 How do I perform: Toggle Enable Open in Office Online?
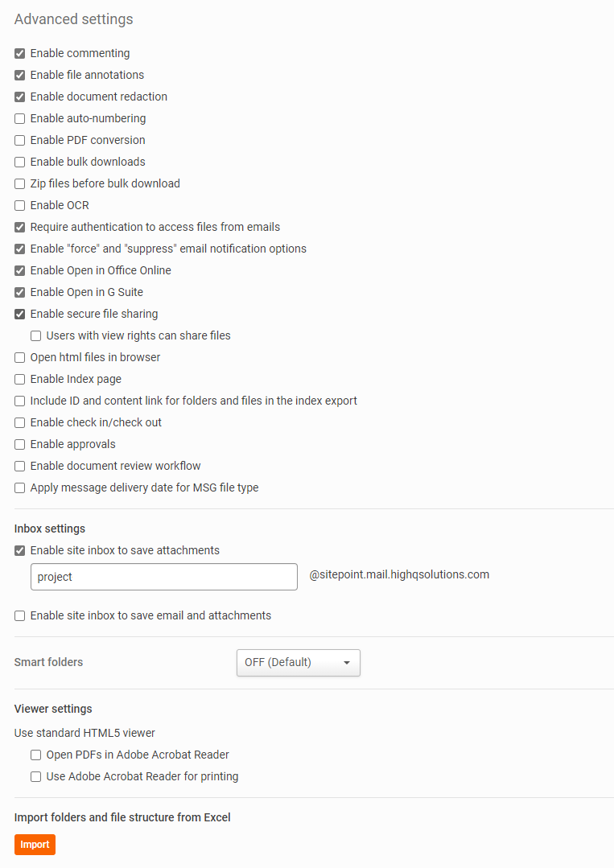20,271
